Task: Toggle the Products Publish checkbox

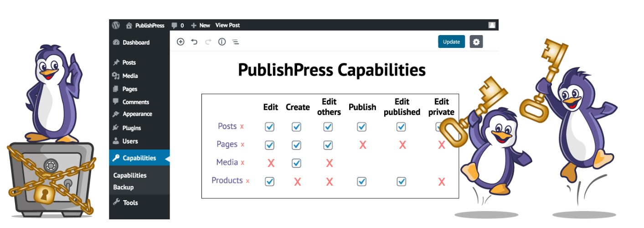Action: [362, 181]
